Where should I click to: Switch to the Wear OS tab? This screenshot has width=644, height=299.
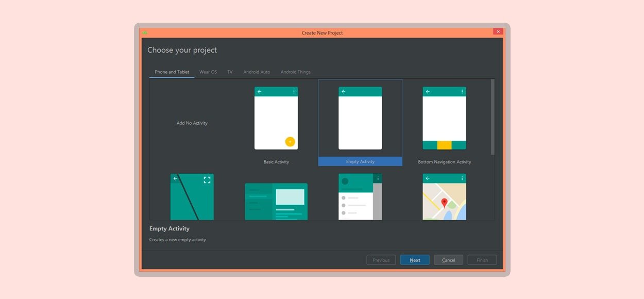click(208, 72)
